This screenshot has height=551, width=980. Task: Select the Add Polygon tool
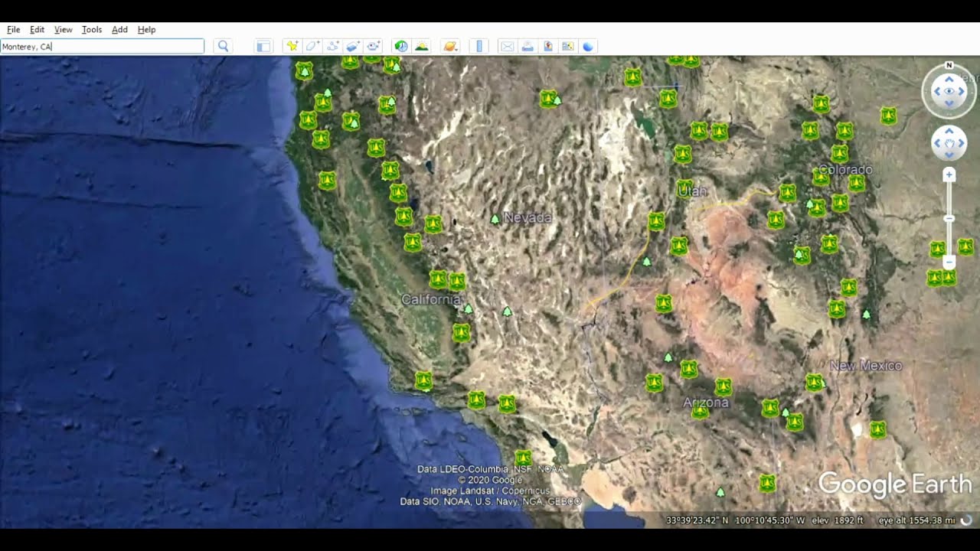[312, 47]
